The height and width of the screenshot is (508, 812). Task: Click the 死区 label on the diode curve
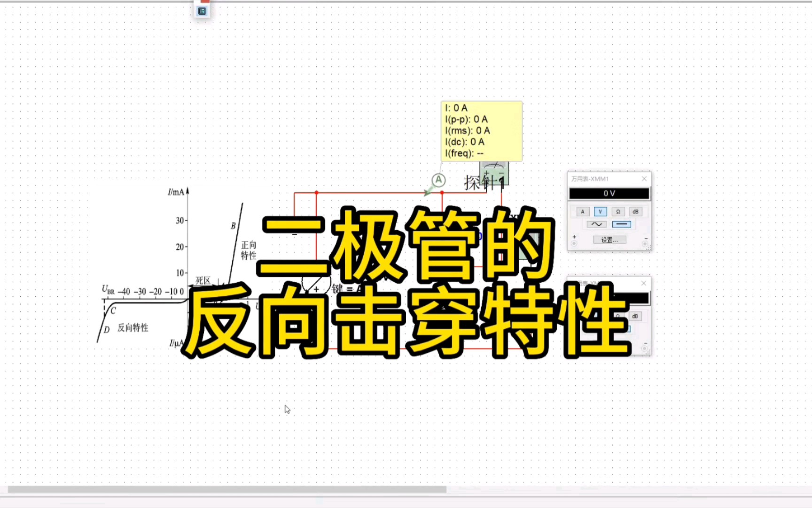203,281
